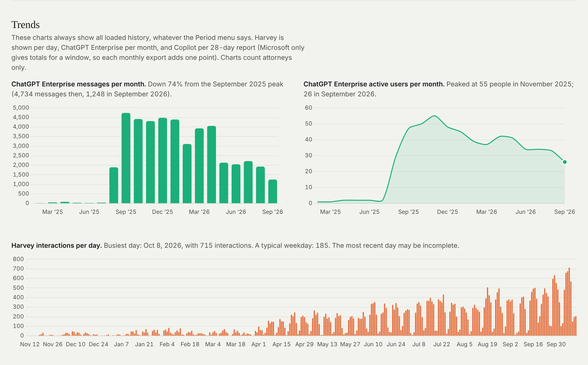Click the '30' y-axis label on users chart

[x=308, y=155]
